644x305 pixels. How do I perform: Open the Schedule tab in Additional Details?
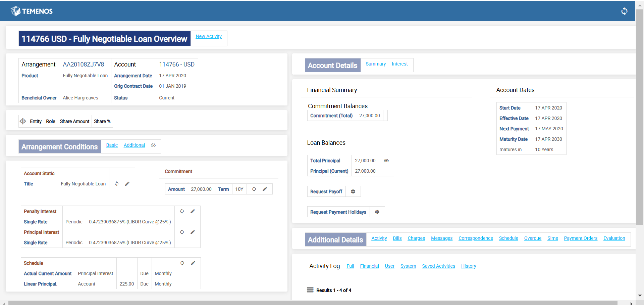(x=508, y=238)
